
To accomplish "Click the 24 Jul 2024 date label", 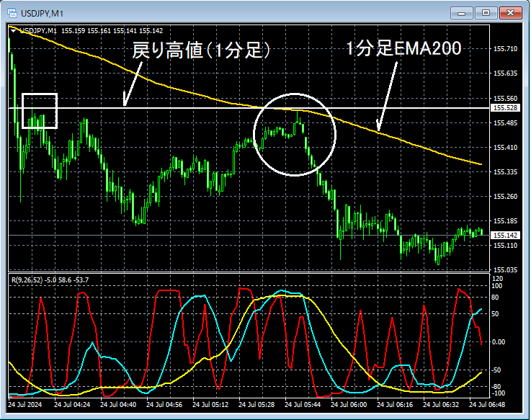I will point(25,405).
